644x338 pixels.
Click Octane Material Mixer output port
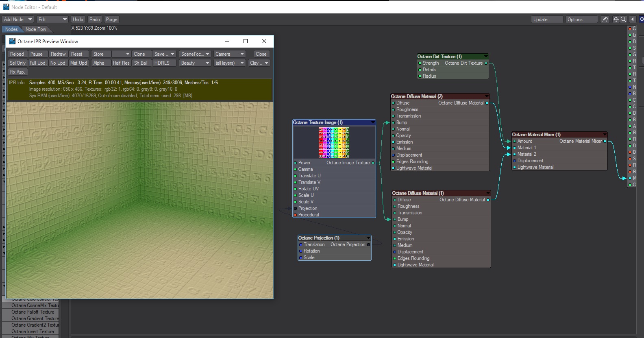605,141
